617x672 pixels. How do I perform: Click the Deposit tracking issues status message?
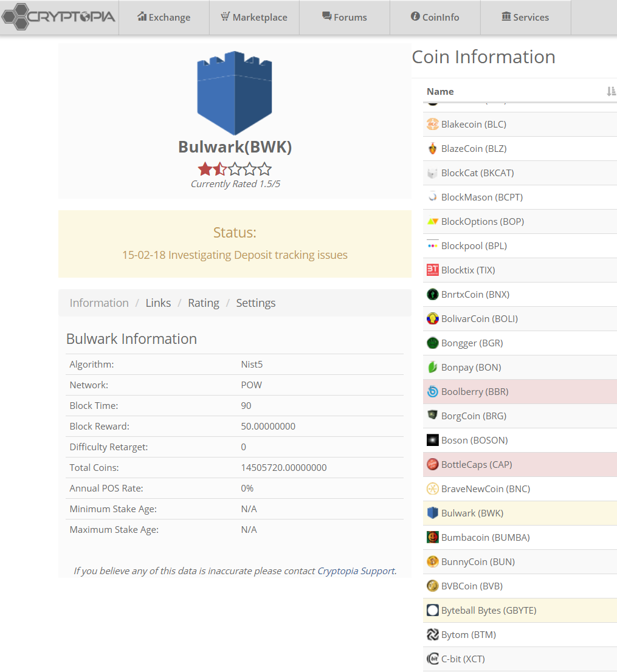[x=235, y=255]
